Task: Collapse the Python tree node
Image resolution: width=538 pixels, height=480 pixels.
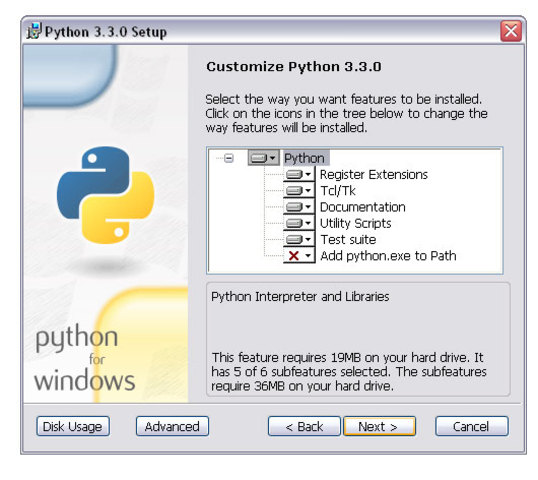Action: [229, 158]
